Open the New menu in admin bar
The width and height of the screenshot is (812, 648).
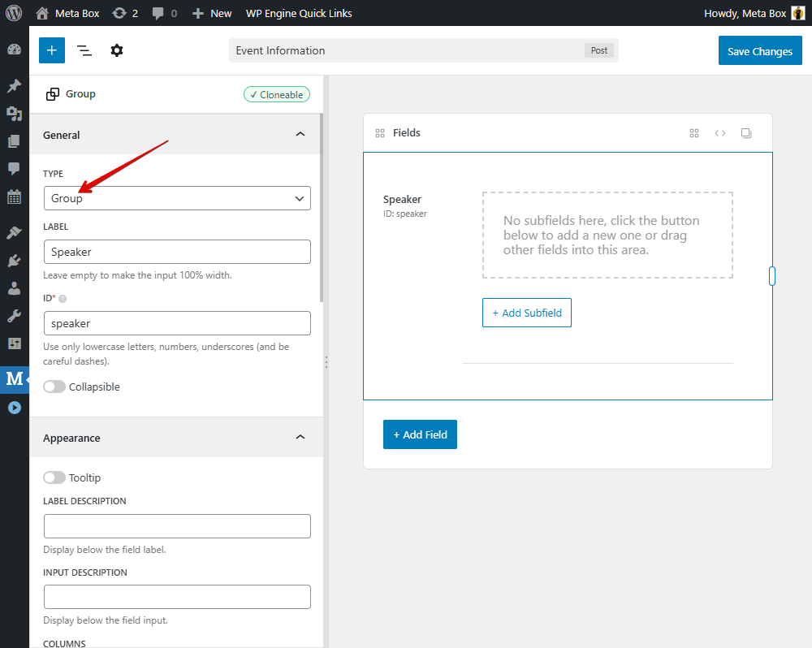click(x=212, y=13)
